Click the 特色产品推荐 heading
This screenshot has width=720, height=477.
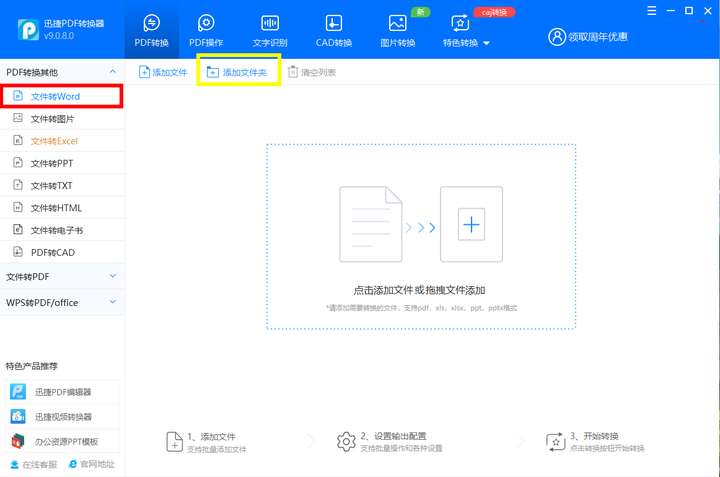pos(32,366)
